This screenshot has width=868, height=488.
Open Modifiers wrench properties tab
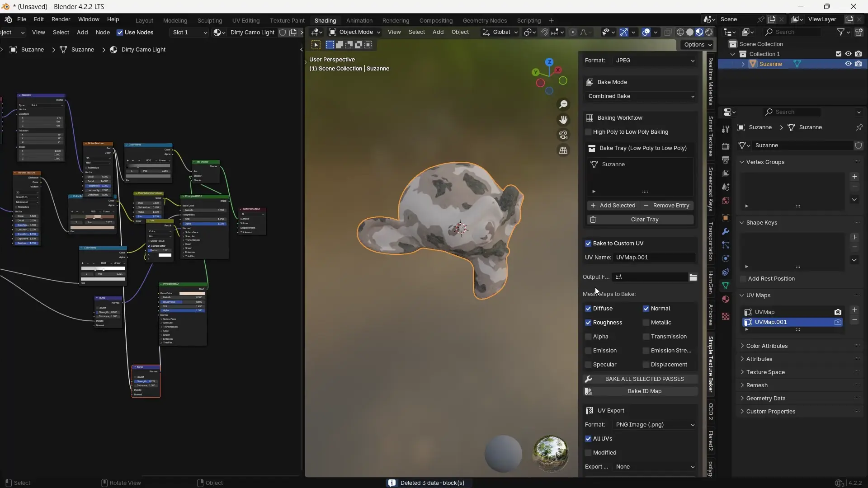click(726, 231)
